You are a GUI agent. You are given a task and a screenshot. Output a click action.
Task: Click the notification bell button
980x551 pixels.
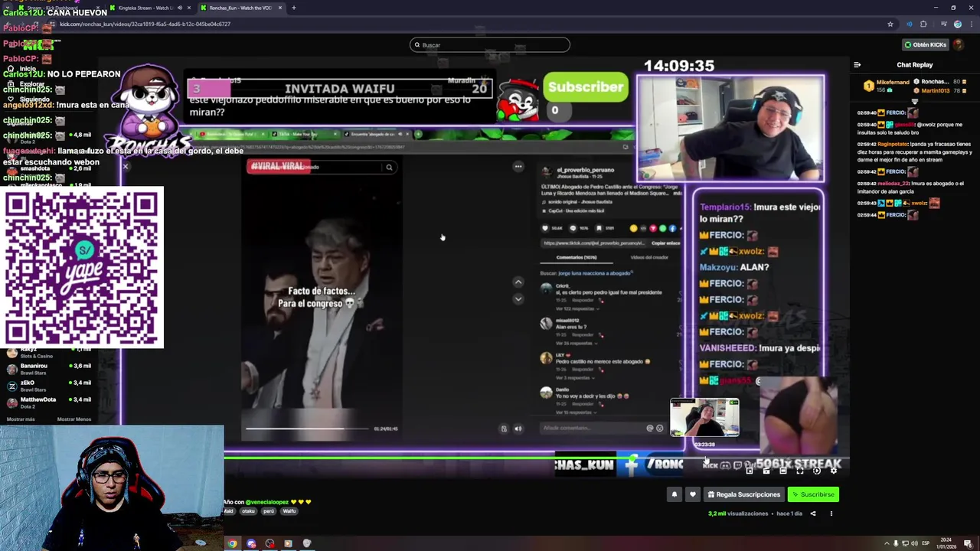[675, 494]
